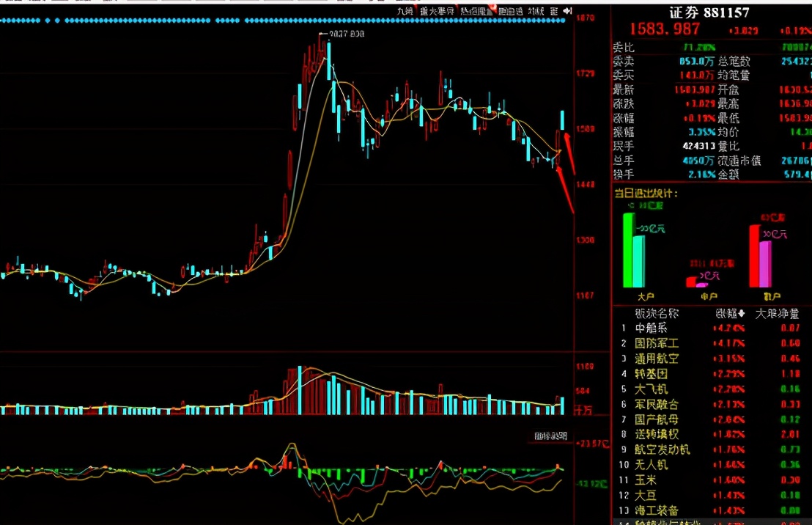Viewport: 812px width, 525px height.
Task: Click the 大单净量 column header
Action: click(x=777, y=314)
